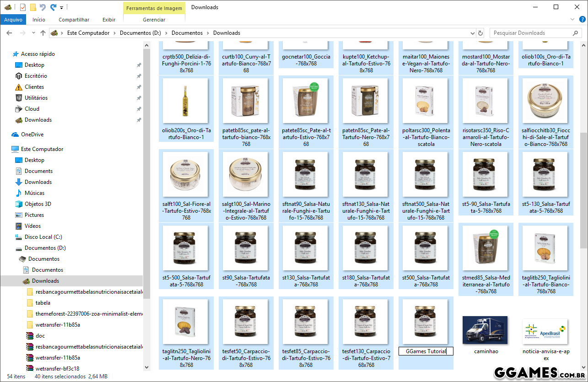Click the New Folder icon in title bar
The width and height of the screenshot is (588, 382).
[33, 7]
